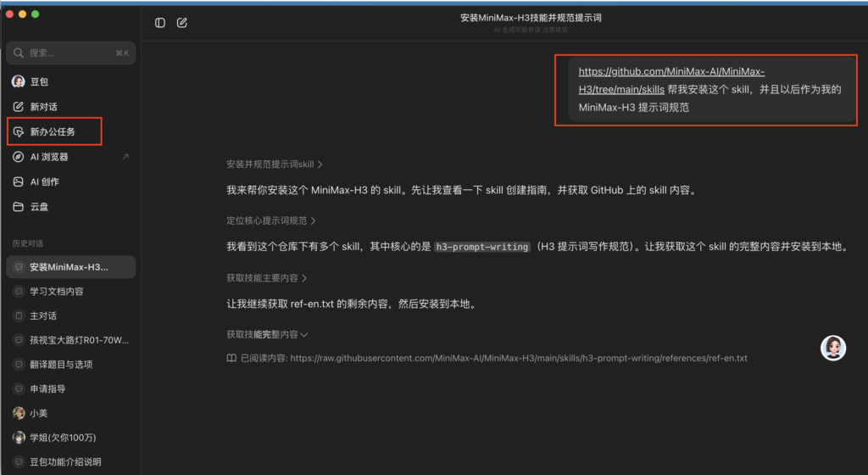
Task: Click the h3-prompt-writing code label
Action: [482, 247]
